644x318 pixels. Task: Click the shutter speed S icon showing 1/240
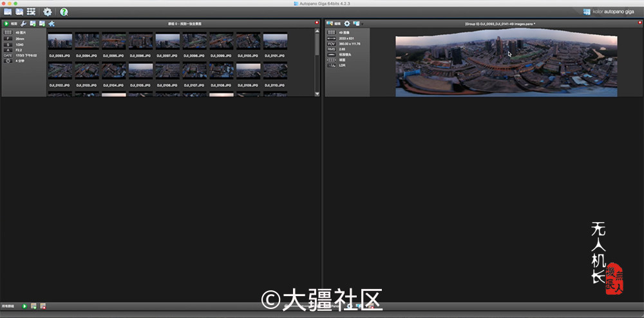[8, 44]
